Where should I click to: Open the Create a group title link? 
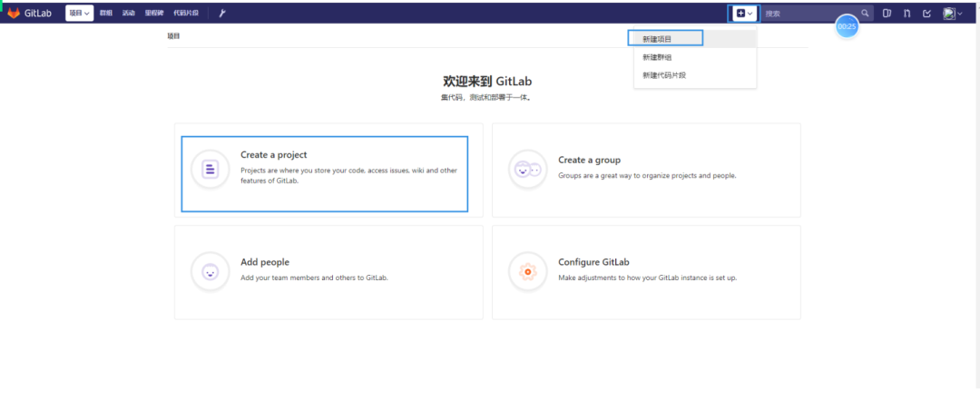[590, 160]
